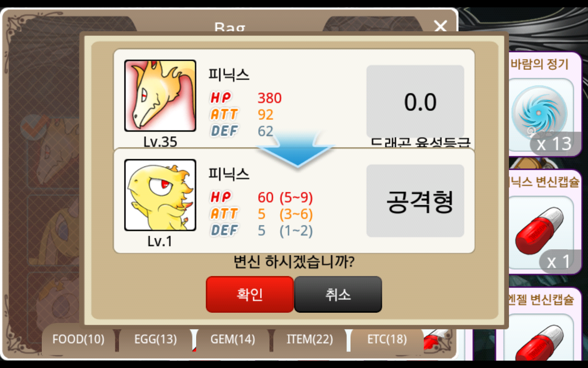Cancel with the dark 취소 button
Screen dimensions: 588x368
(338, 294)
